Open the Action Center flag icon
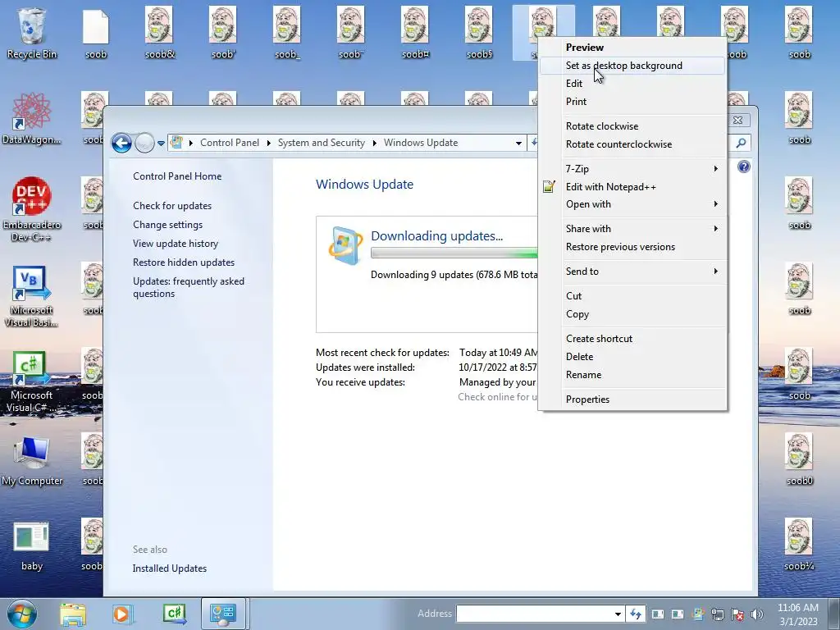This screenshot has height=630, width=840. [x=737, y=614]
